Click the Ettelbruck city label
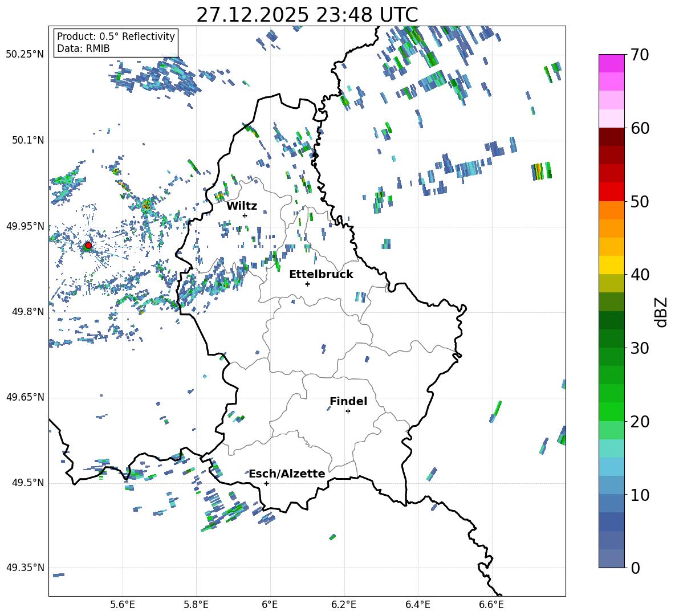The image size is (675, 616). tap(321, 274)
